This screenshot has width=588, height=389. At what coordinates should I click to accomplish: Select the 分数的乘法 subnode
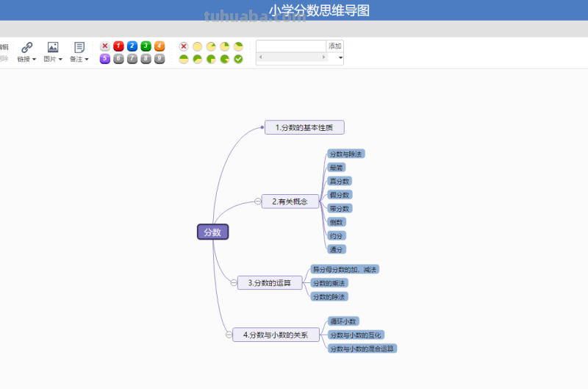(329, 283)
